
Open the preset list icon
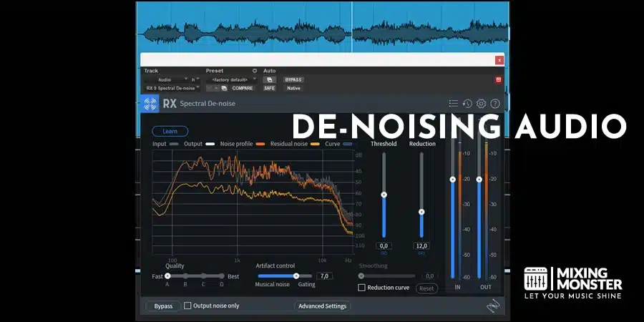453,104
